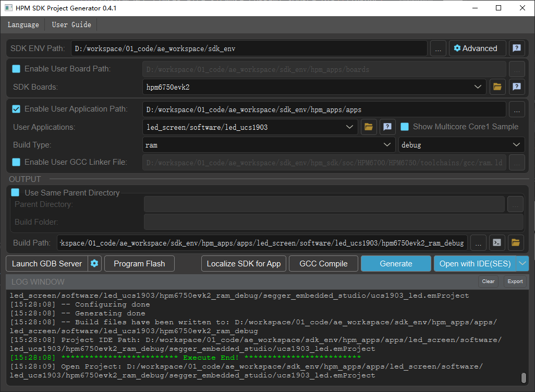Expand the User Applications dropdown
This screenshot has height=392, width=535.
click(349, 127)
